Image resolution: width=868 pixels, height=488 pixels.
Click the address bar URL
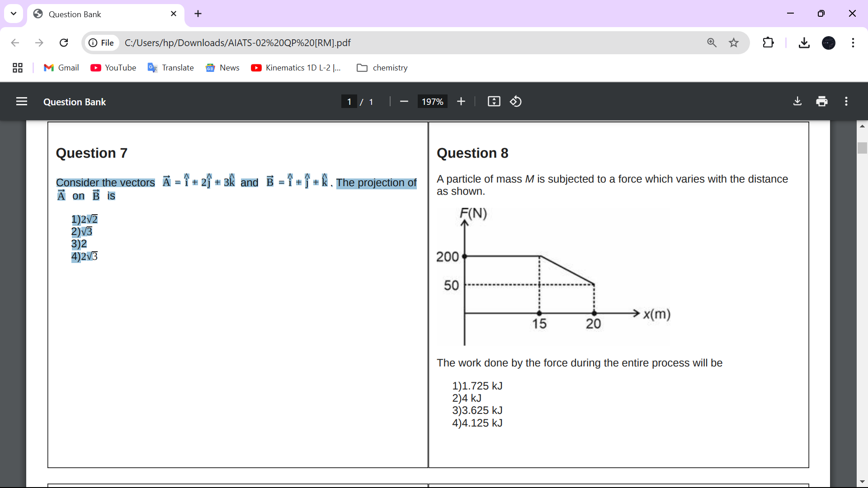tap(237, 42)
